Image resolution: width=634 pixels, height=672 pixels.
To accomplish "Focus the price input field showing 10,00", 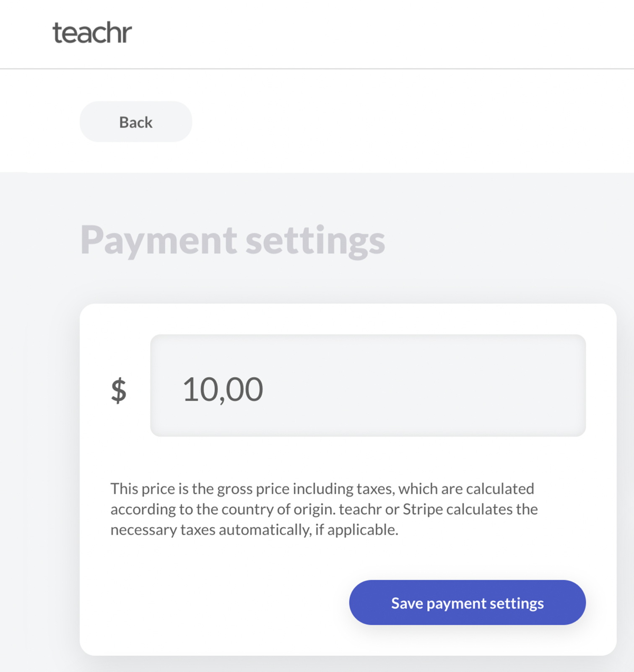I will [x=367, y=385].
